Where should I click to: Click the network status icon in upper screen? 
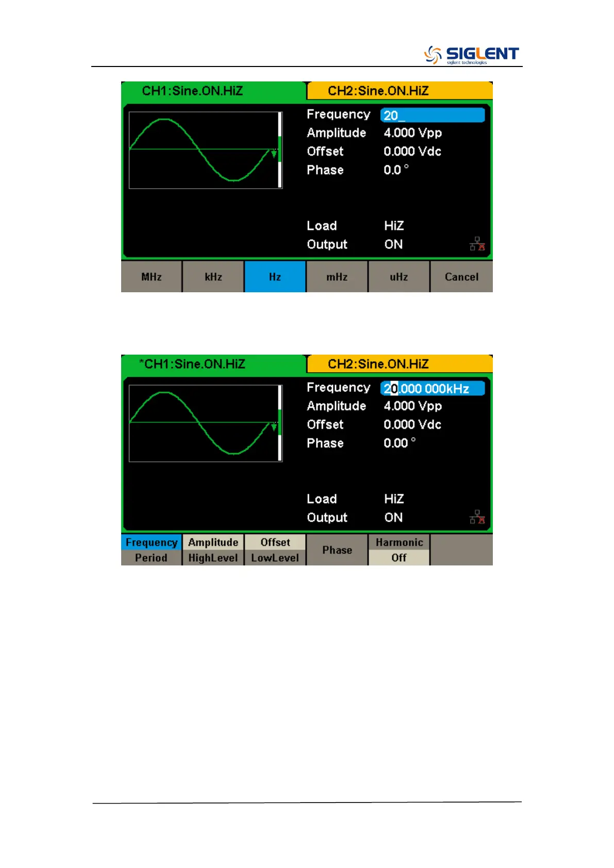[x=477, y=244]
